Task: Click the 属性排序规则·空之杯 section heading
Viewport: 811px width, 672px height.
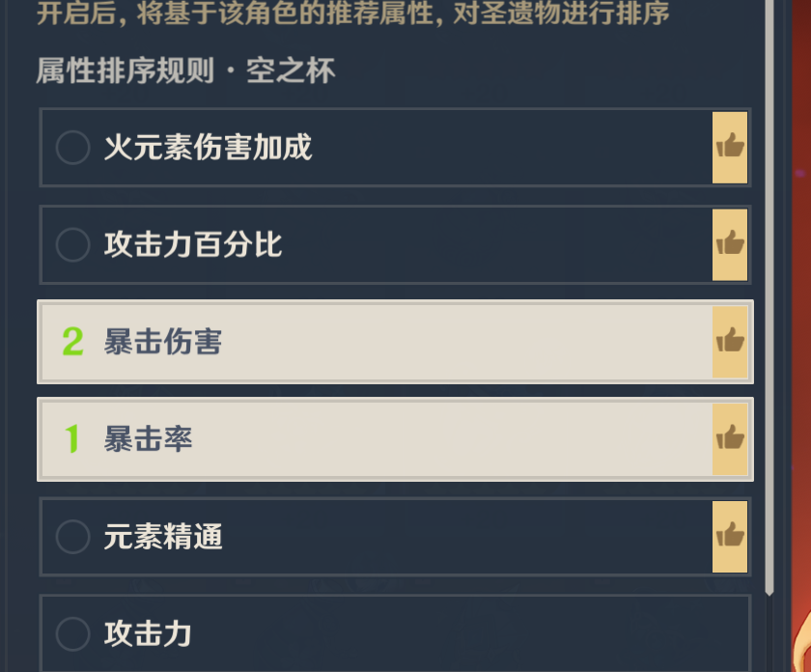Action: (x=185, y=71)
